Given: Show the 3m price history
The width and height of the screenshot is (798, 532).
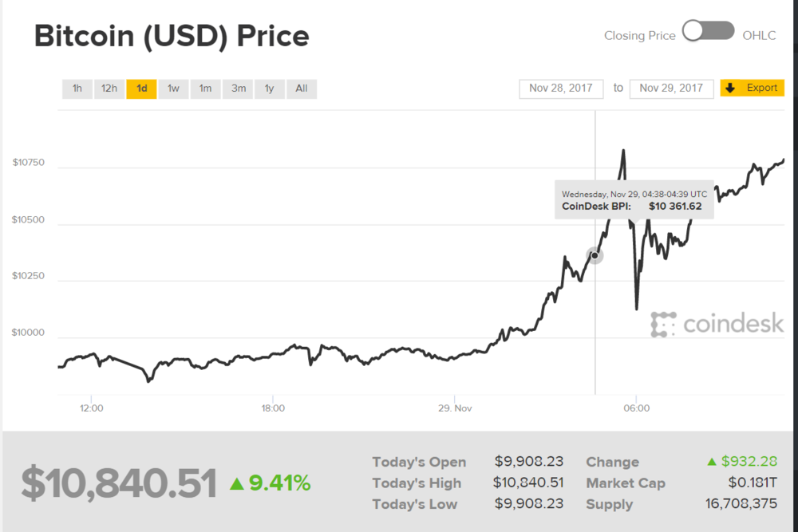Looking at the screenshot, I should click(238, 89).
